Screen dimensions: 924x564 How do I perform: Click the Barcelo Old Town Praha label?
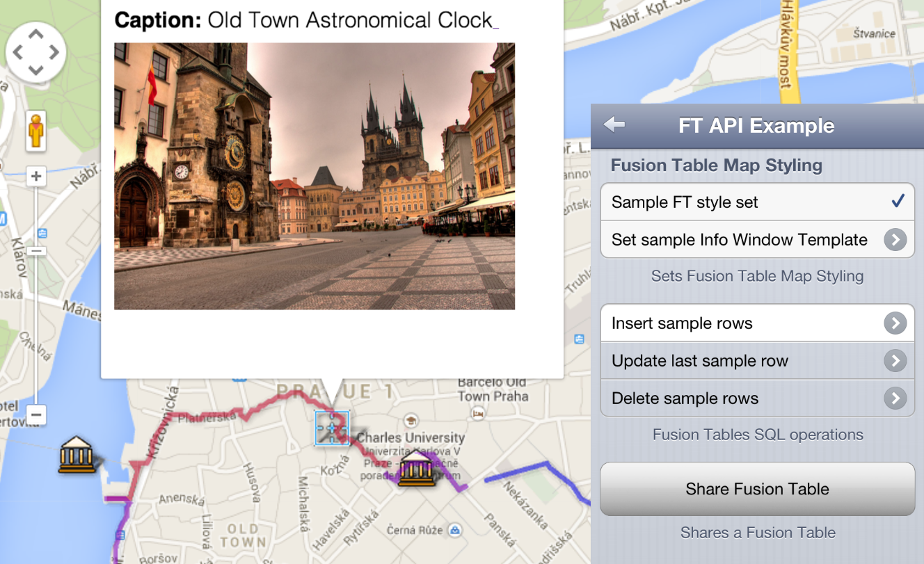(x=493, y=389)
